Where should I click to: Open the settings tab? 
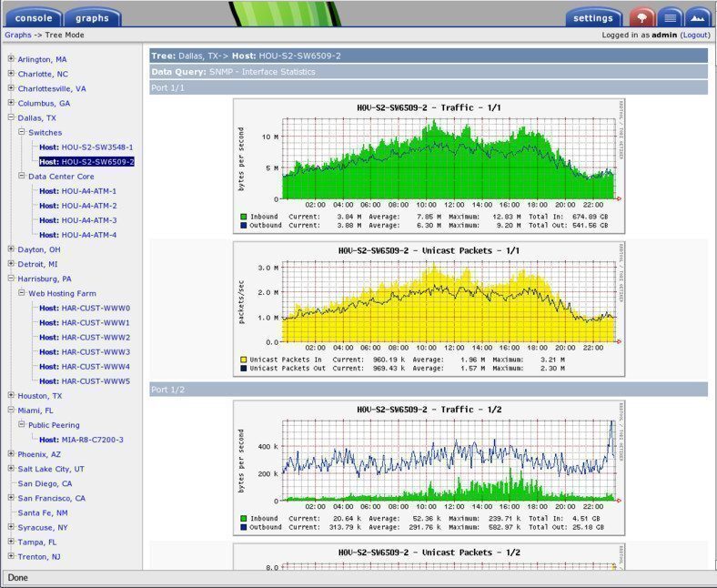pyautogui.click(x=593, y=17)
